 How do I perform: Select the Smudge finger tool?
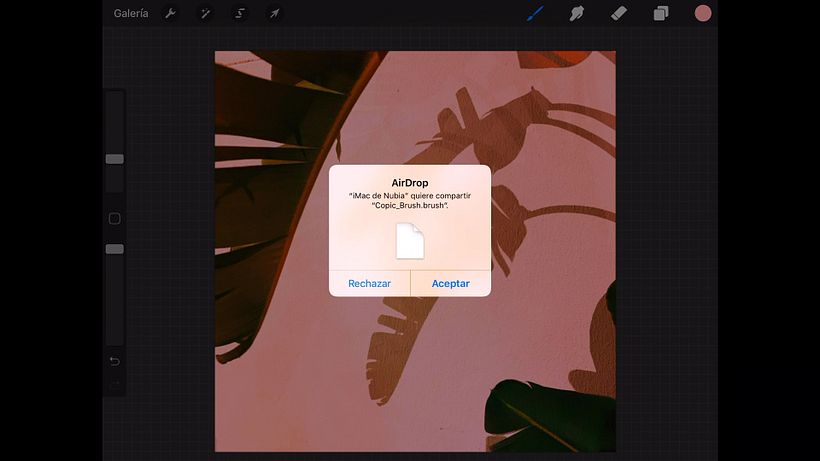tap(576, 14)
